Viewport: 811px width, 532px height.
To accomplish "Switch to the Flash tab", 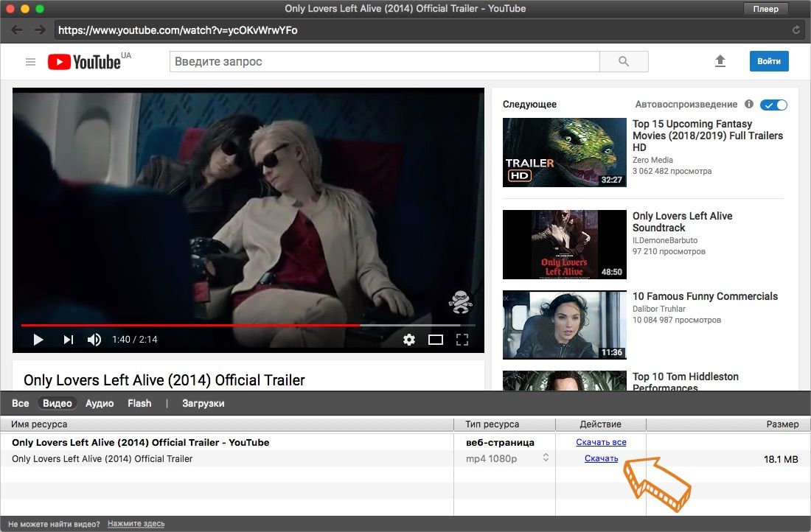I will pos(139,403).
